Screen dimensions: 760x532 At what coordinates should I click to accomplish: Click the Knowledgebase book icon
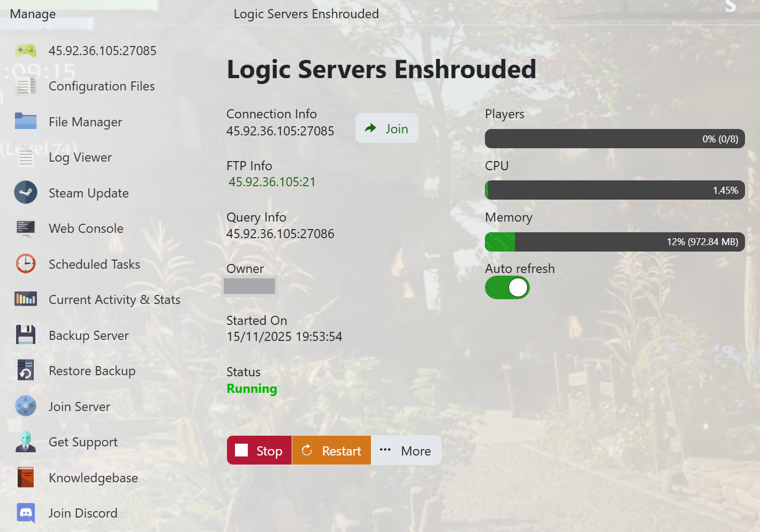(x=25, y=477)
